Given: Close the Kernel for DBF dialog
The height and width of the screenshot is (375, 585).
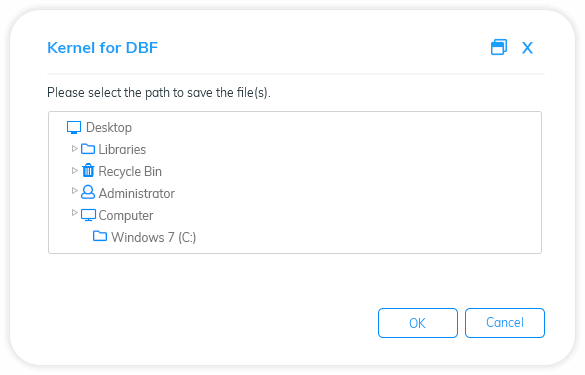Looking at the screenshot, I should coord(527,48).
